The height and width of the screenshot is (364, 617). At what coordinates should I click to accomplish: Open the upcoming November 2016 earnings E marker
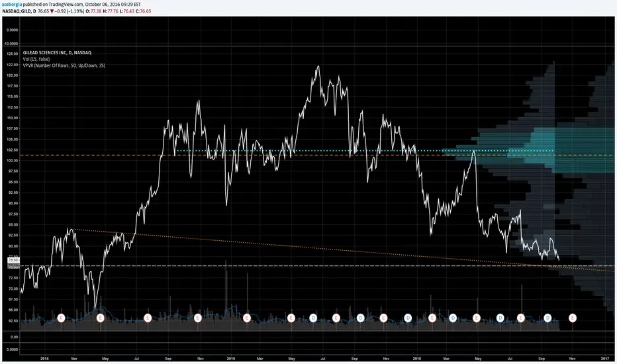click(573, 318)
